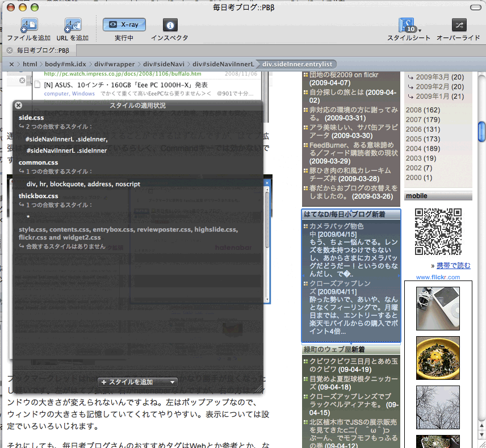
Task: Click the noodle bowl Flickr thumbnail
Action: (438, 357)
